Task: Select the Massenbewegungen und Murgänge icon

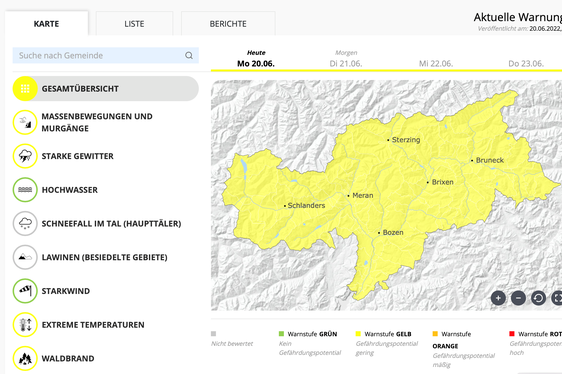Action: click(x=25, y=122)
